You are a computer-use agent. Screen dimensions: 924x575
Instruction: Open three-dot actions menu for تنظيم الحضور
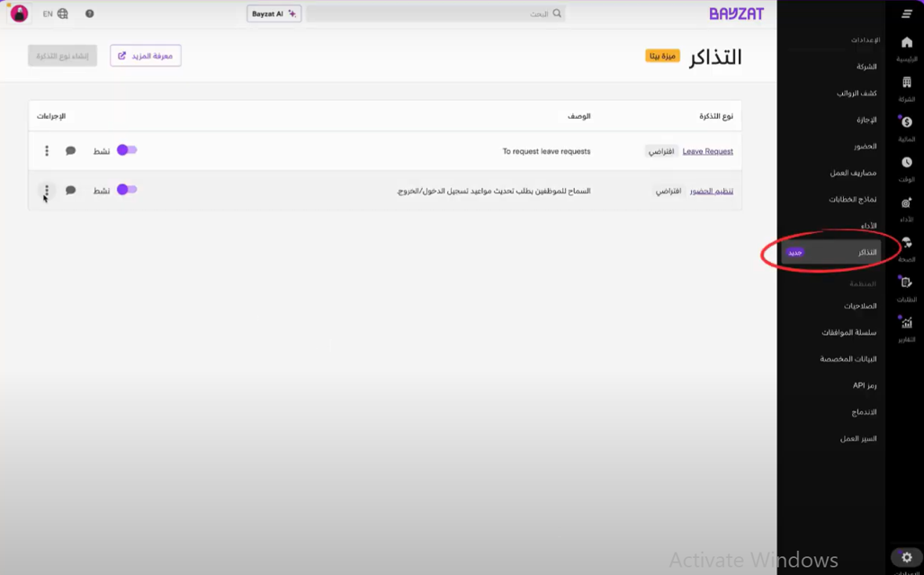47,191
